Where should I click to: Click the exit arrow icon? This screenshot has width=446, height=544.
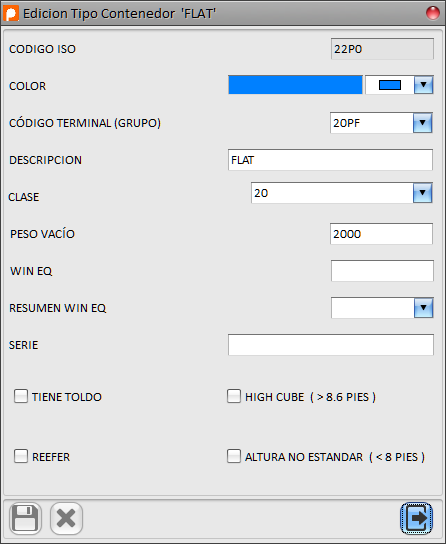pyautogui.click(x=417, y=518)
